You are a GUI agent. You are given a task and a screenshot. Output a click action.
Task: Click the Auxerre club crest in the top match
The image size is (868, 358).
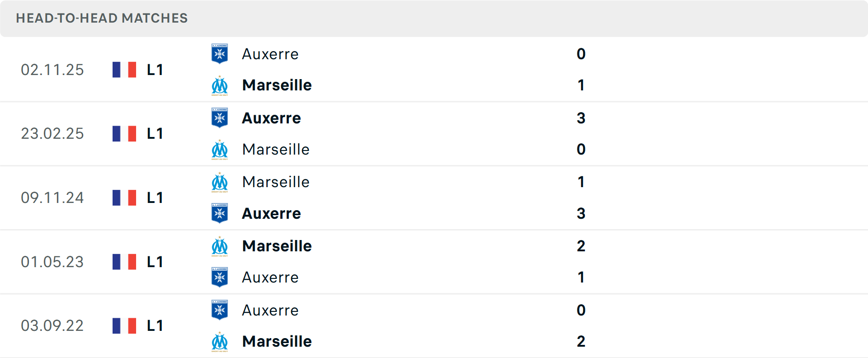pos(219,54)
